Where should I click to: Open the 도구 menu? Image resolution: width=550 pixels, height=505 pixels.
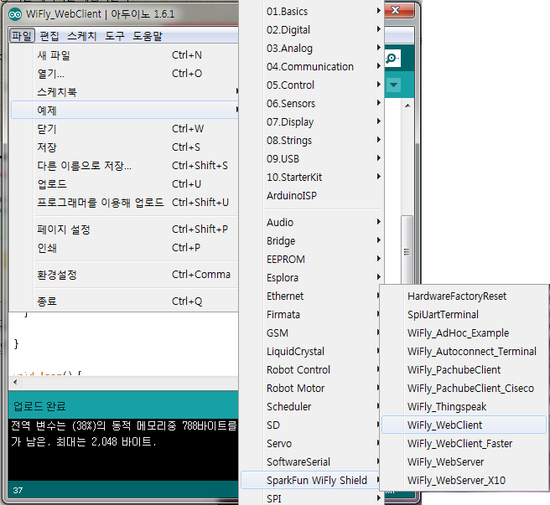point(114,36)
